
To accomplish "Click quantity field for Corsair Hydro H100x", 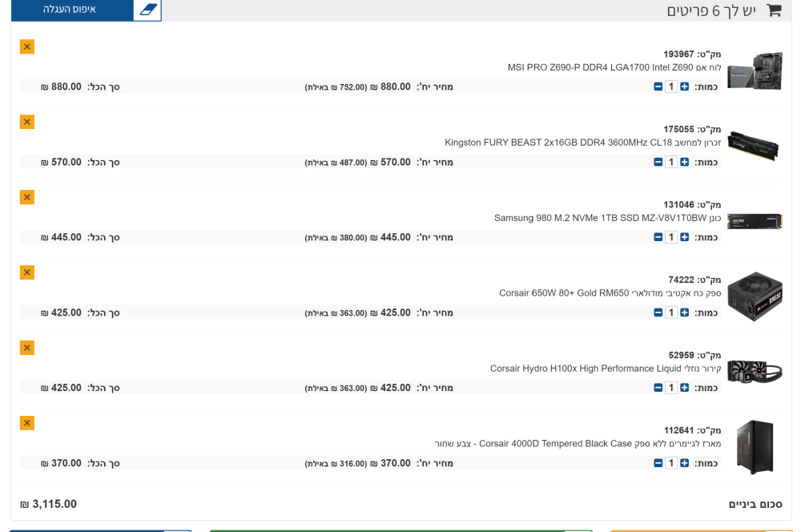I will tap(671, 388).
